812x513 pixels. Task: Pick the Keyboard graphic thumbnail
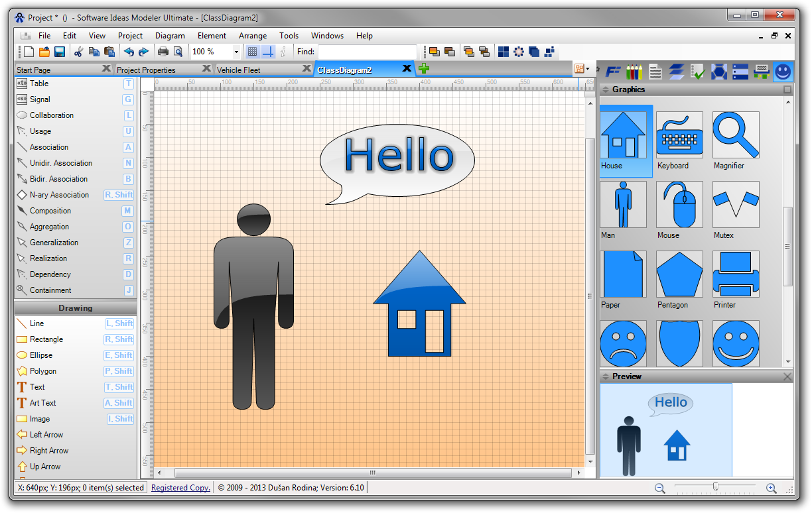[x=679, y=135]
